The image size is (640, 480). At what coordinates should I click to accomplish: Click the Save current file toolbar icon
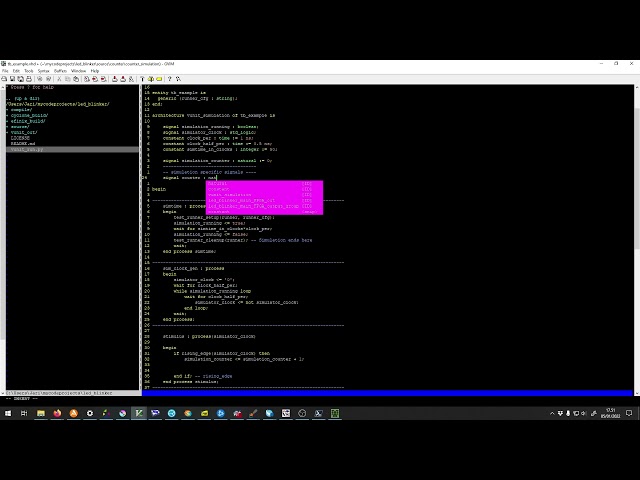12,79
